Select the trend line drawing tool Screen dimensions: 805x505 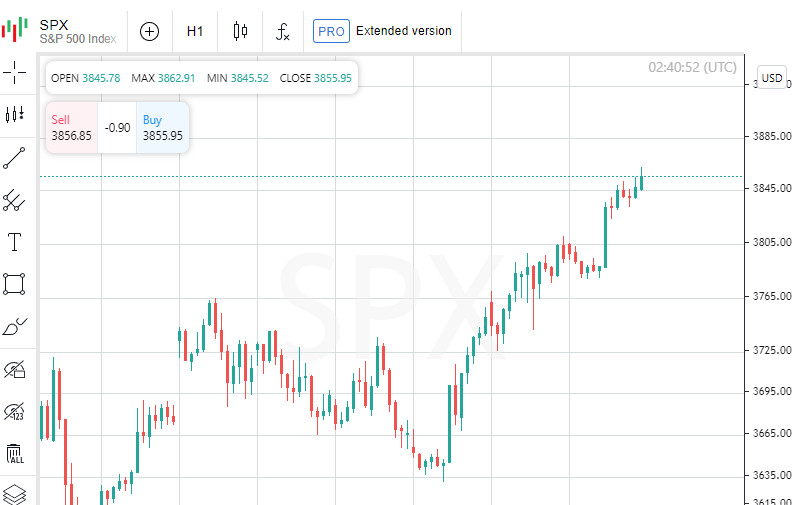(x=14, y=157)
